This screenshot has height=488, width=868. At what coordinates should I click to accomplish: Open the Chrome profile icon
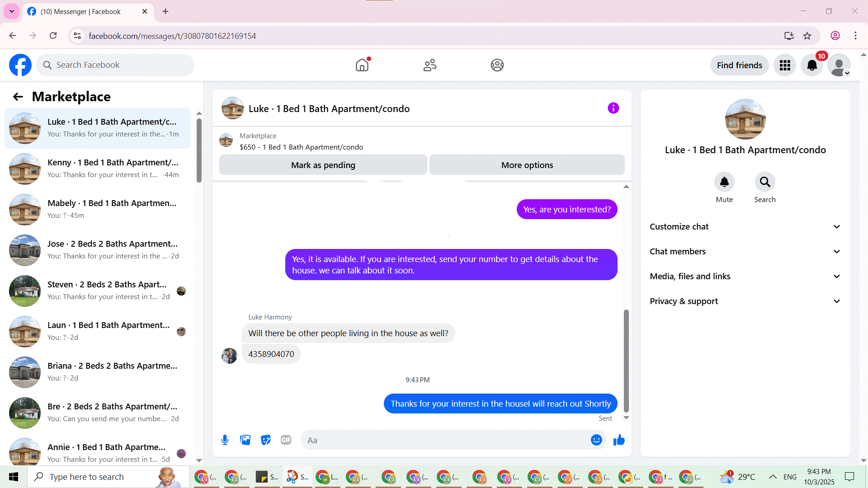(x=835, y=36)
